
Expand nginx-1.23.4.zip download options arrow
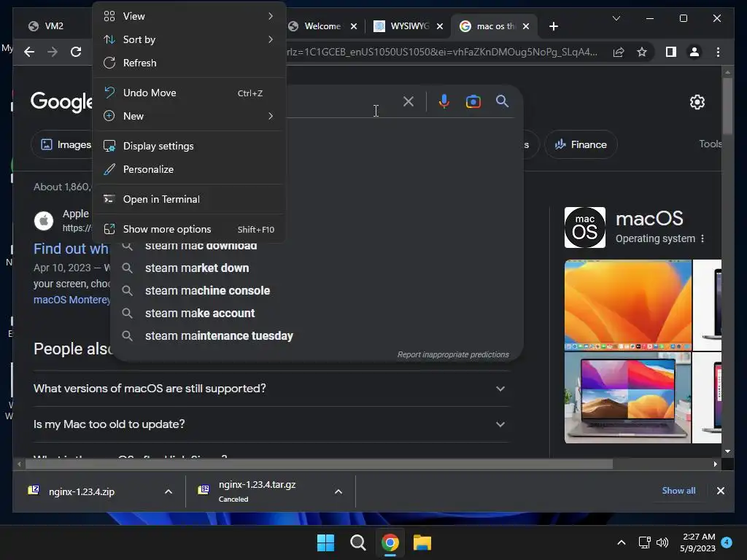(x=169, y=491)
